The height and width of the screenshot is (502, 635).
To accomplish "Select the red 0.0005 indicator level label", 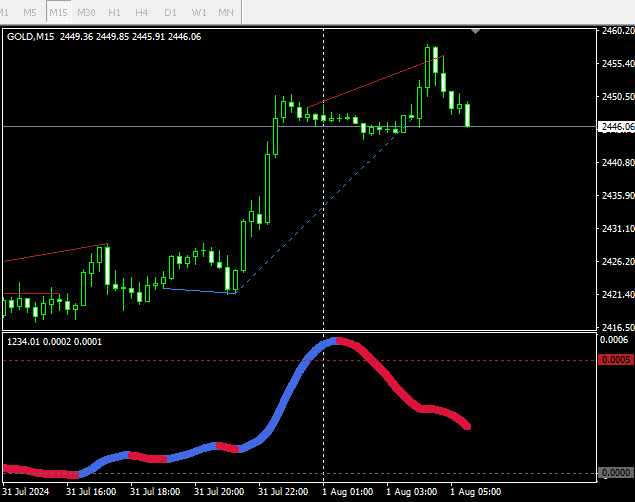I will (x=615, y=360).
